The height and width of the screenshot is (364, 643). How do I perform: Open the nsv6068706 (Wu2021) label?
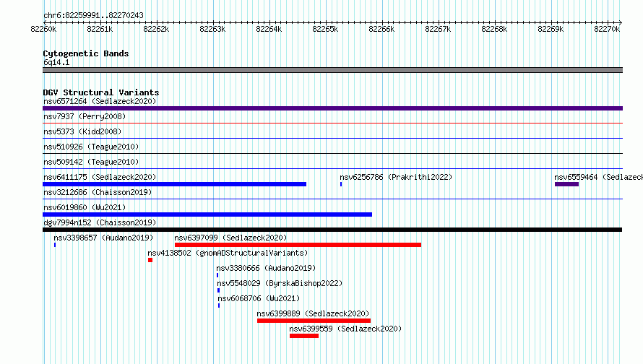pos(259,298)
